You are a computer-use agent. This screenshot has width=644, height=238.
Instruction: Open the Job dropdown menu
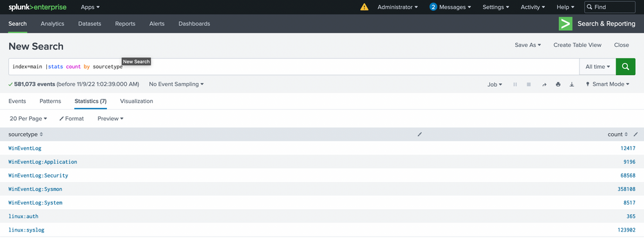point(495,84)
